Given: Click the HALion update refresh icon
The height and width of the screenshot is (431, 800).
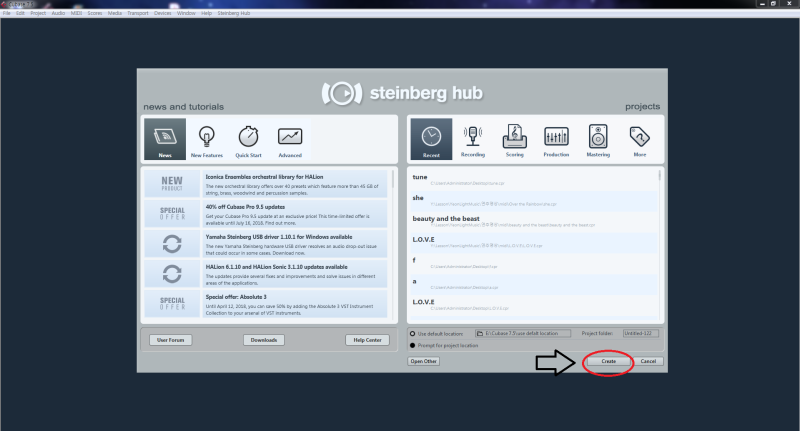Looking at the screenshot, I should coord(172,274).
